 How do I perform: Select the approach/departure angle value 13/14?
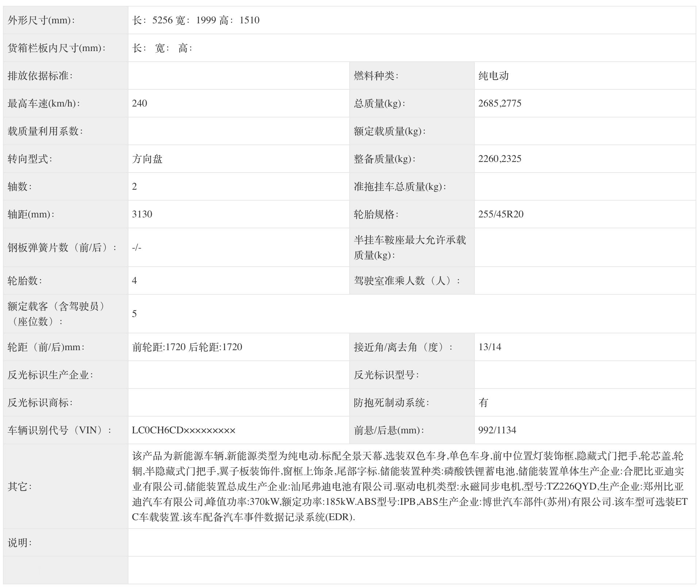point(490,347)
